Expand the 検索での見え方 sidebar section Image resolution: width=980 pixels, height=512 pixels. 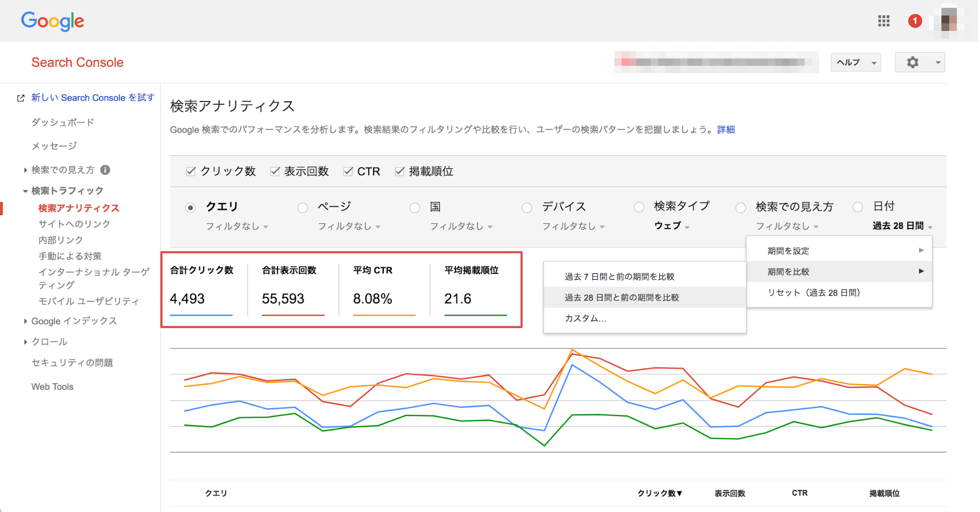coord(25,170)
